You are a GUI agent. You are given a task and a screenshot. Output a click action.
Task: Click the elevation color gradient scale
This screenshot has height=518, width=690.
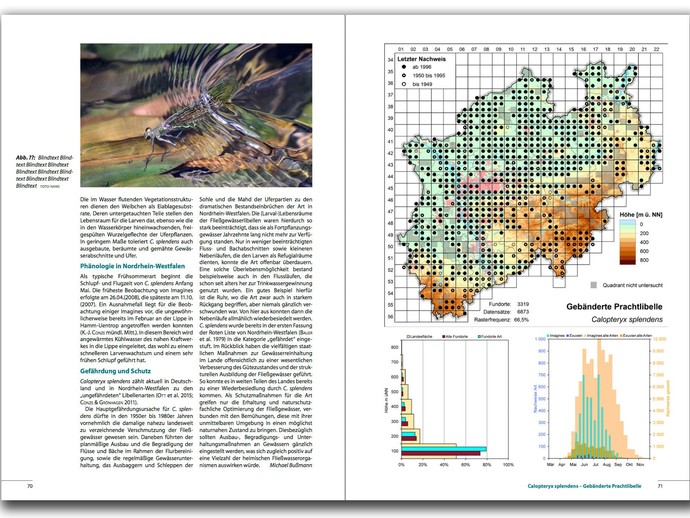coord(628,242)
